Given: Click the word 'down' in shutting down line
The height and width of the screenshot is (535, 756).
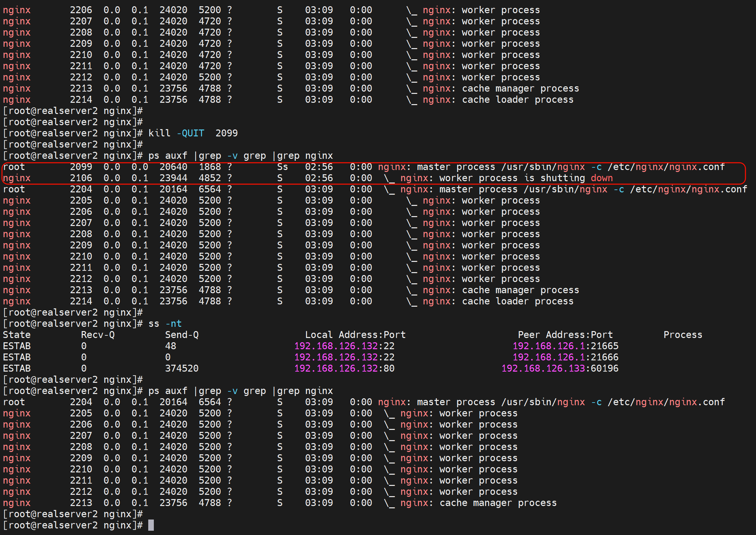Looking at the screenshot, I should [602, 178].
